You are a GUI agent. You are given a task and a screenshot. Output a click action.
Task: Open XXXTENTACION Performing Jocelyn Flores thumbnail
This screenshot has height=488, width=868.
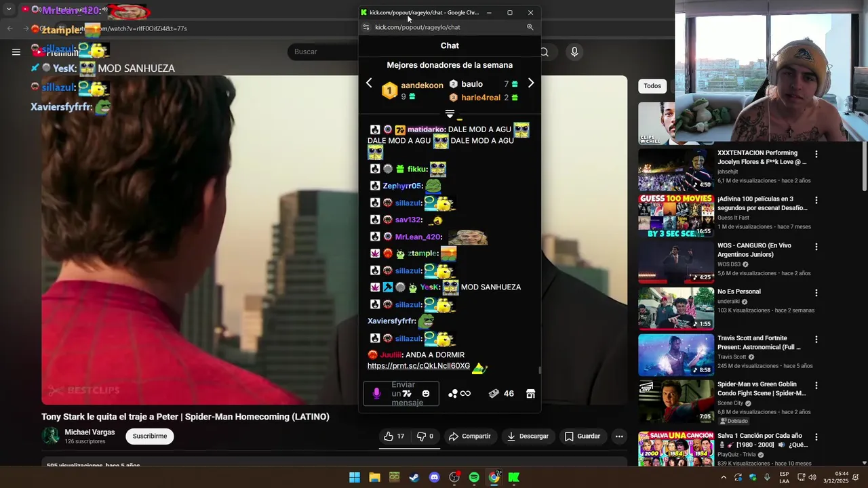pyautogui.click(x=676, y=170)
